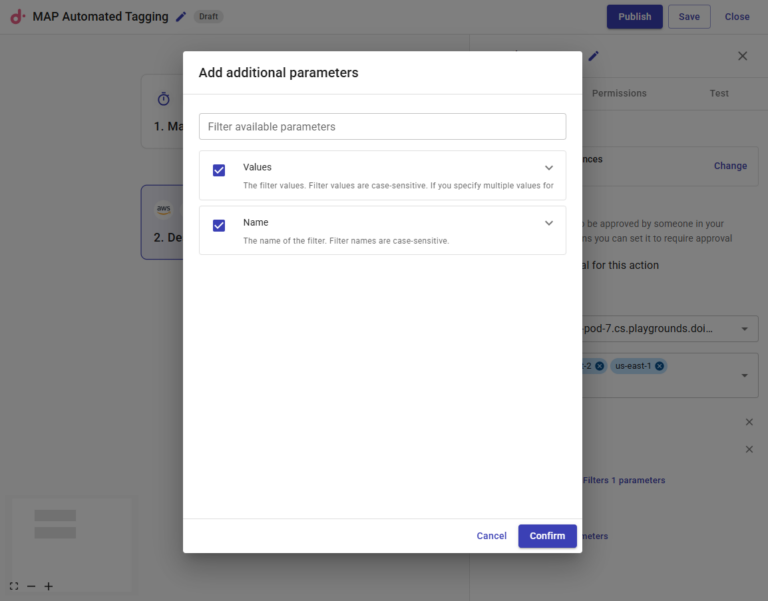This screenshot has height=601, width=768.
Task: Expand the Name parameter chevron
Action: pyautogui.click(x=548, y=223)
